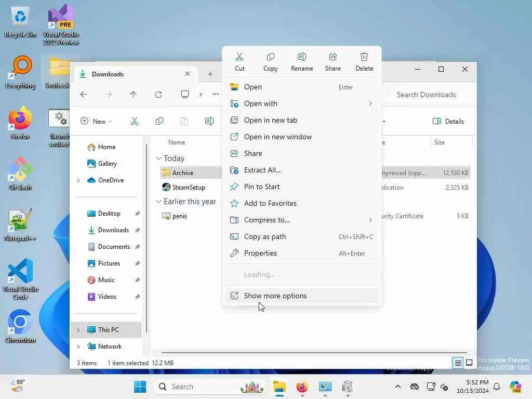Viewport: 532px width, 399px height.
Task: Close the Downloads tab
Action: [187, 74]
